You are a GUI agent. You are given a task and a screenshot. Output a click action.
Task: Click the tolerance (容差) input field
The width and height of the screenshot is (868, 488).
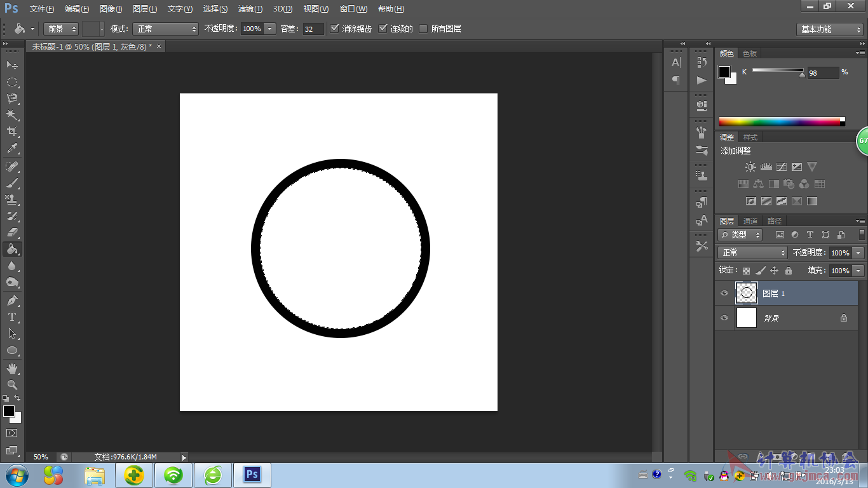(x=313, y=29)
